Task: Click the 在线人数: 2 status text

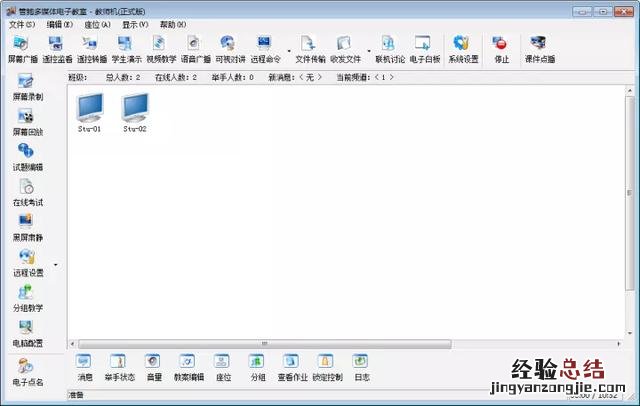Action: tap(176, 77)
